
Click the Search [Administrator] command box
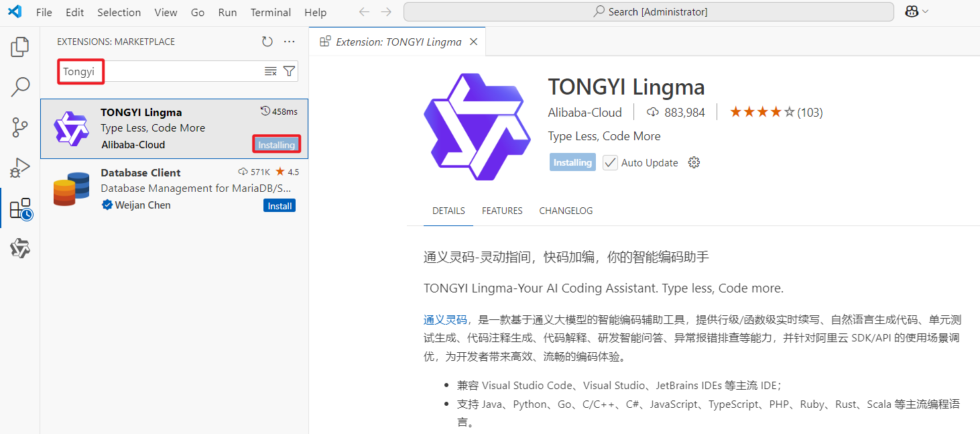click(x=648, y=12)
